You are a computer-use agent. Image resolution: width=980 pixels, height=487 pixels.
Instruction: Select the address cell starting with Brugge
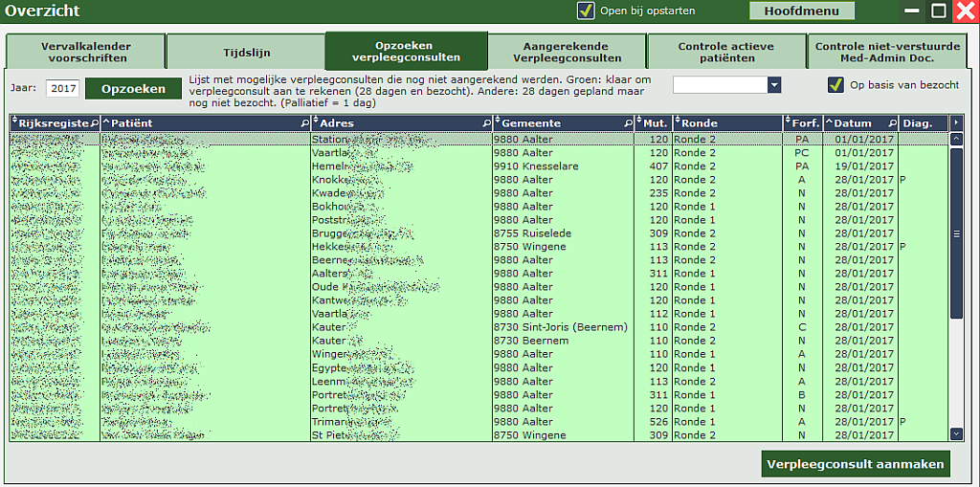[x=401, y=233]
